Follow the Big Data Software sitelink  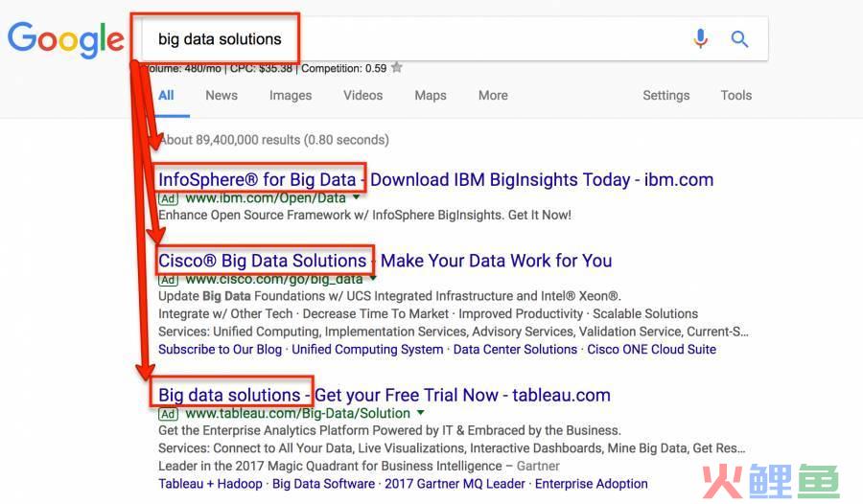[324, 484]
